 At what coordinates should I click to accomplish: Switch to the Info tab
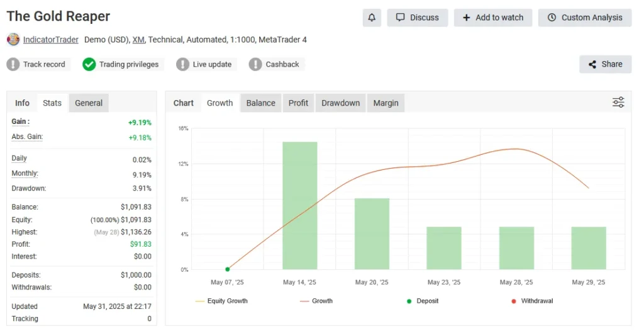(22, 103)
